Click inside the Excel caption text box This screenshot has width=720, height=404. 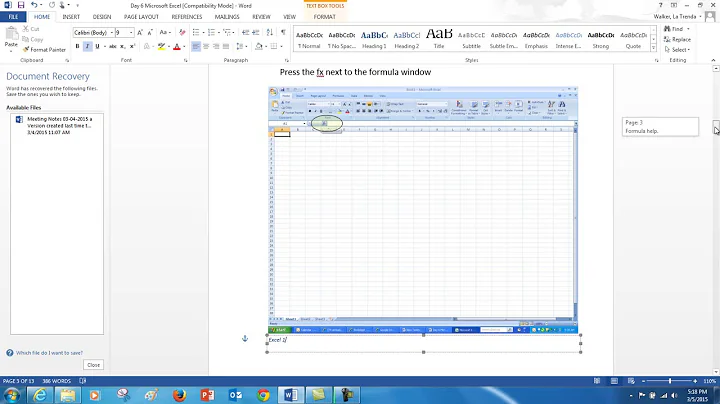(423, 343)
